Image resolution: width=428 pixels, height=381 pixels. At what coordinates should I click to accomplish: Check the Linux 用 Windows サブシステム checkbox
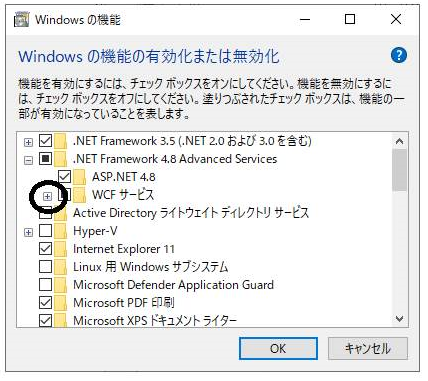pos(46,267)
